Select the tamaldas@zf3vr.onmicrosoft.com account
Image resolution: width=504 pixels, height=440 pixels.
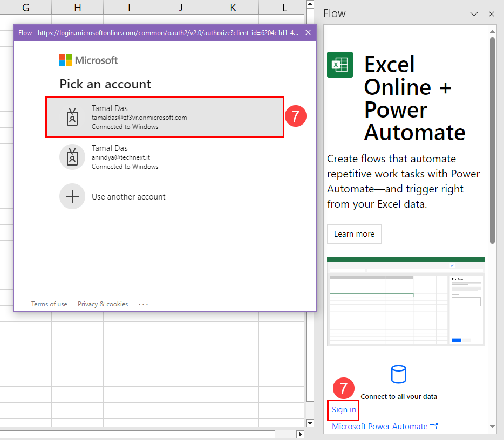click(x=165, y=117)
